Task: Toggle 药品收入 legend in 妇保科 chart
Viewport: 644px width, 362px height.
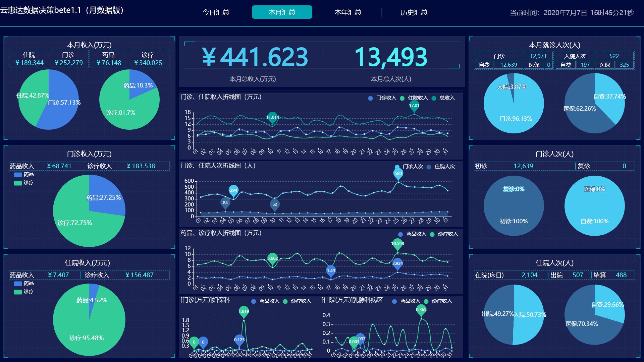Action: pos(265,301)
